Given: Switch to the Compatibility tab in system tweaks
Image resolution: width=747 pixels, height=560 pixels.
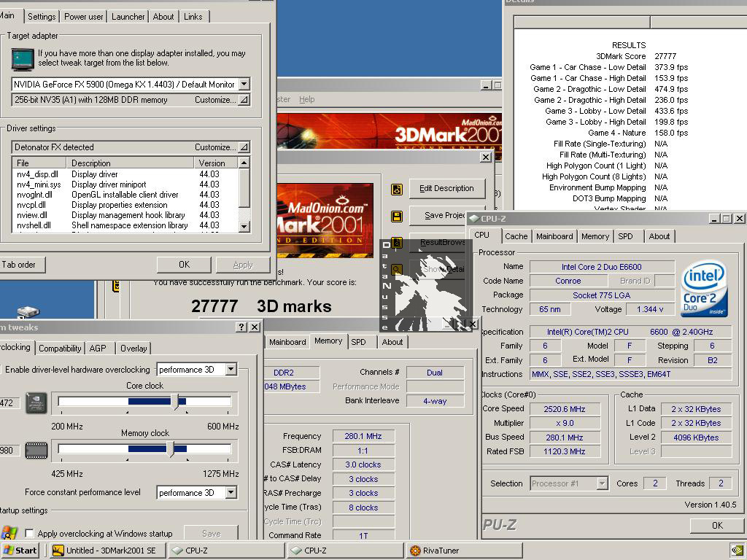Looking at the screenshot, I should tap(60, 348).
